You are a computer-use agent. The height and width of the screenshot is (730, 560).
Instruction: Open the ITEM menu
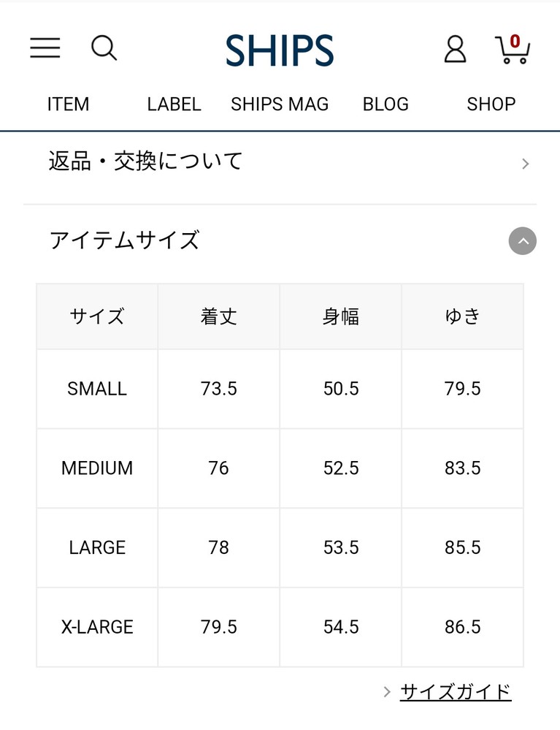click(x=68, y=104)
